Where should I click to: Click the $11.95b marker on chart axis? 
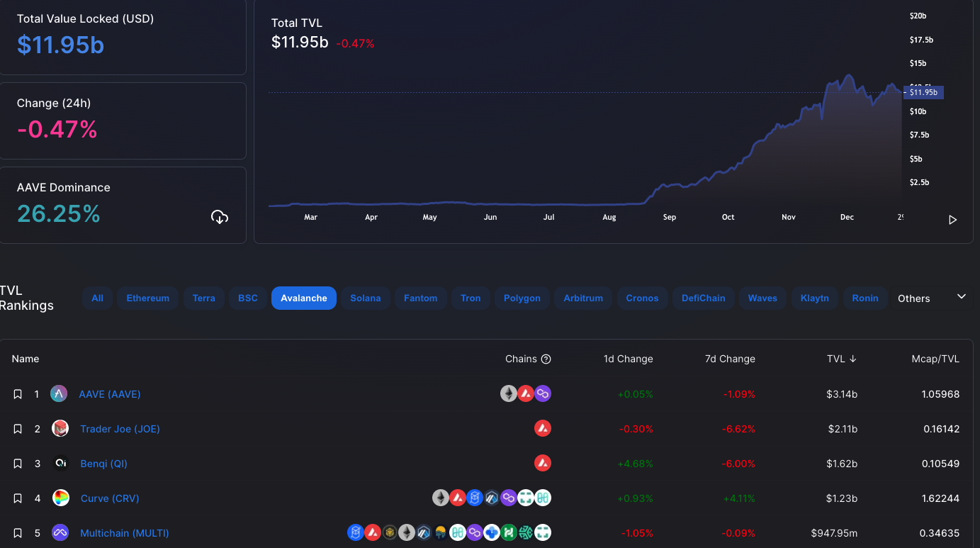pyautogui.click(x=923, y=92)
